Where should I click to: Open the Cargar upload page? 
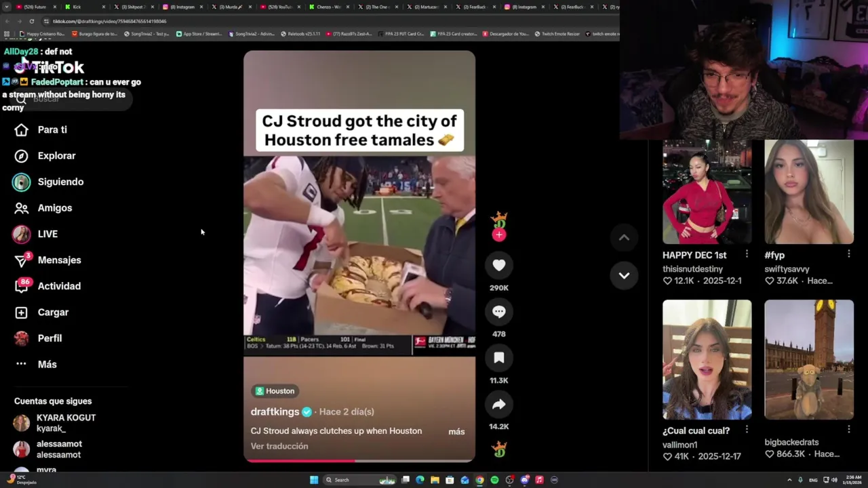coord(42,312)
